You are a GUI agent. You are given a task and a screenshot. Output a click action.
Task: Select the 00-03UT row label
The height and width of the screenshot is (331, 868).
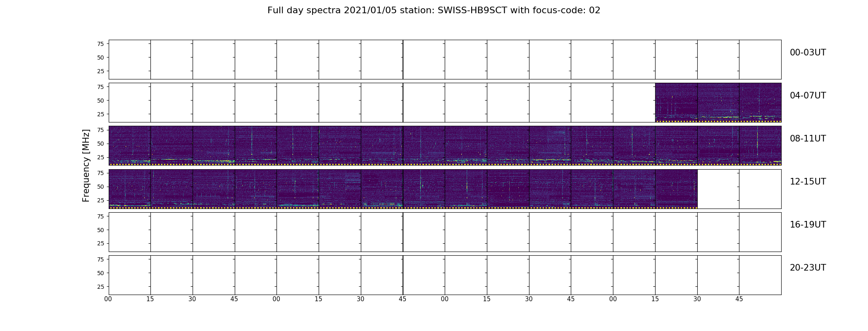pos(808,53)
